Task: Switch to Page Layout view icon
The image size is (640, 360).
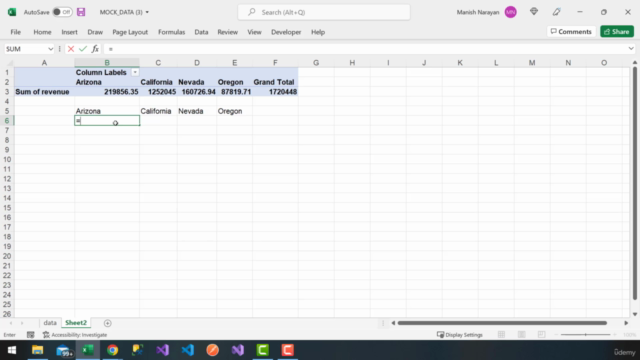Action: tap(521, 335)
